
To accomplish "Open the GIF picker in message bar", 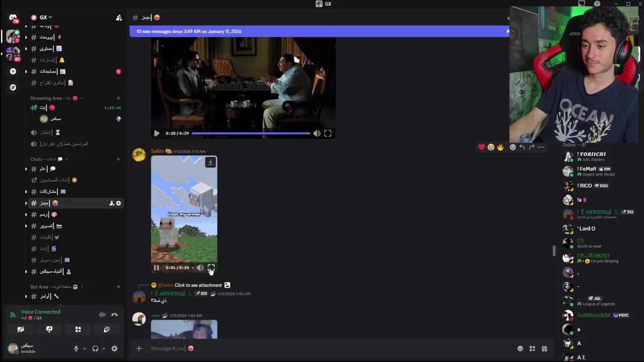I will (532, 348).
